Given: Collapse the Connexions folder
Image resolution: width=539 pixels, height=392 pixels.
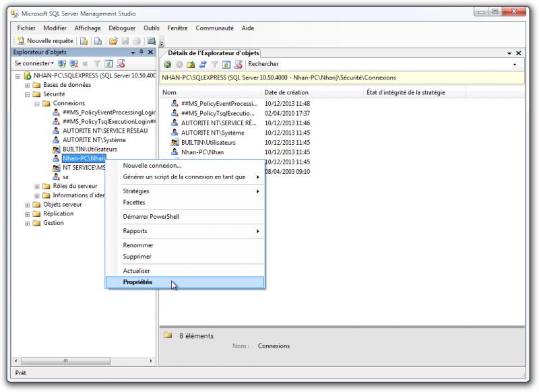Looking at the screenshot, I should coord(37,104).
